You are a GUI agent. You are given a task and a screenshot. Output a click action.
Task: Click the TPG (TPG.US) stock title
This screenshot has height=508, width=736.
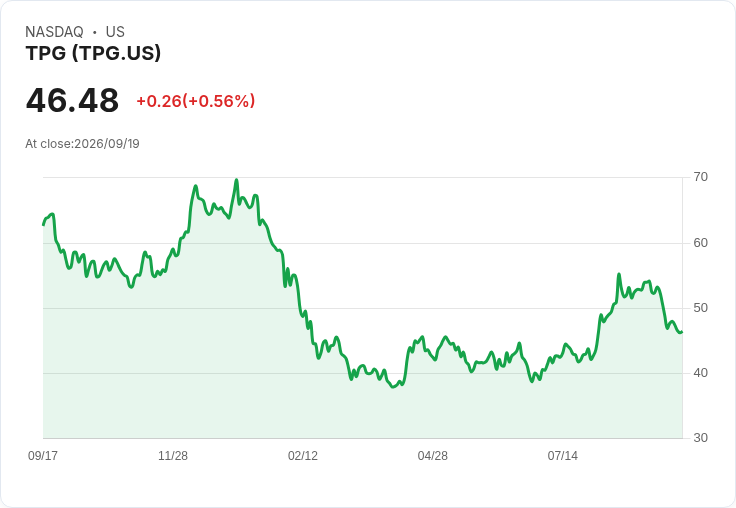pyautogui.click(x=93, y=53)
